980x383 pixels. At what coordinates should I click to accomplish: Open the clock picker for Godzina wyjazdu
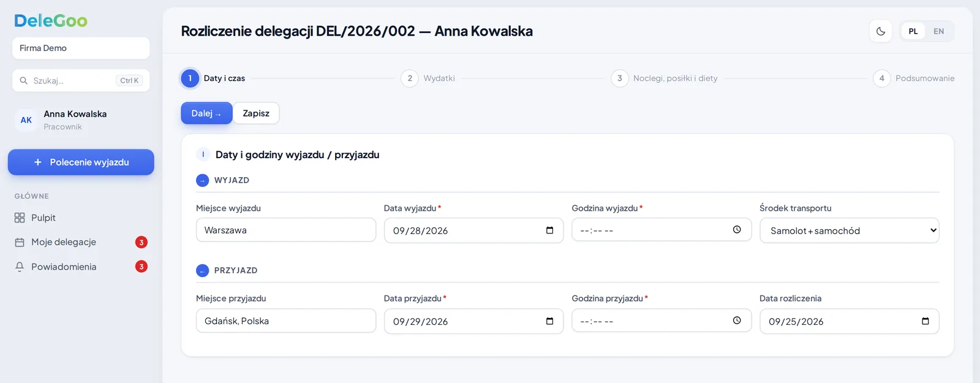click(737, 230)
